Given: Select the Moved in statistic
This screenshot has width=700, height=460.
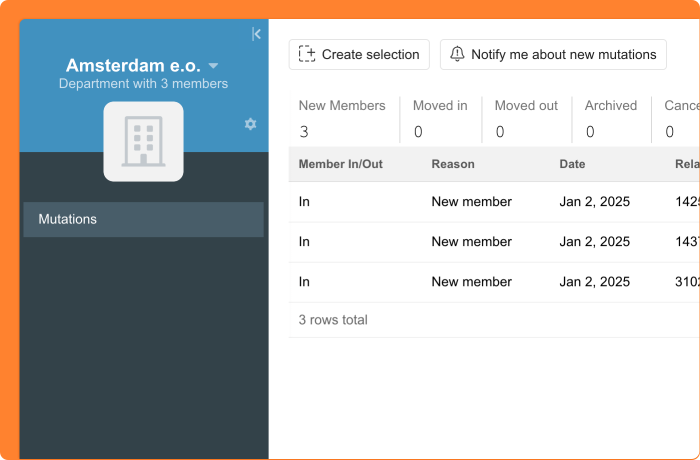Looking at the screenshot, I should coord(440,118).
